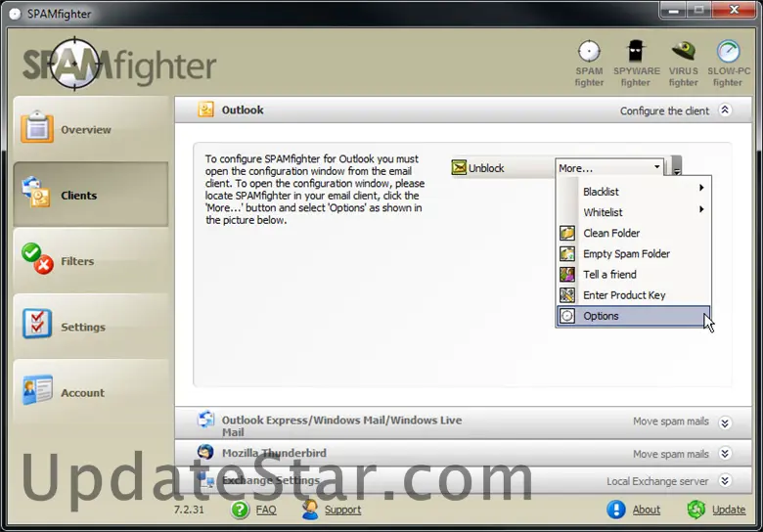Open SPAM fighter product icon

[x=589, y=64]
